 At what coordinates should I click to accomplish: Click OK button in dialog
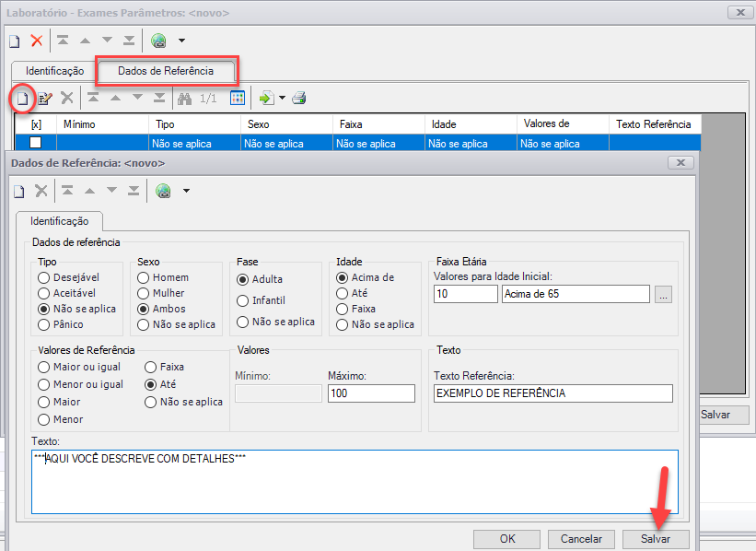click(506, 539)
